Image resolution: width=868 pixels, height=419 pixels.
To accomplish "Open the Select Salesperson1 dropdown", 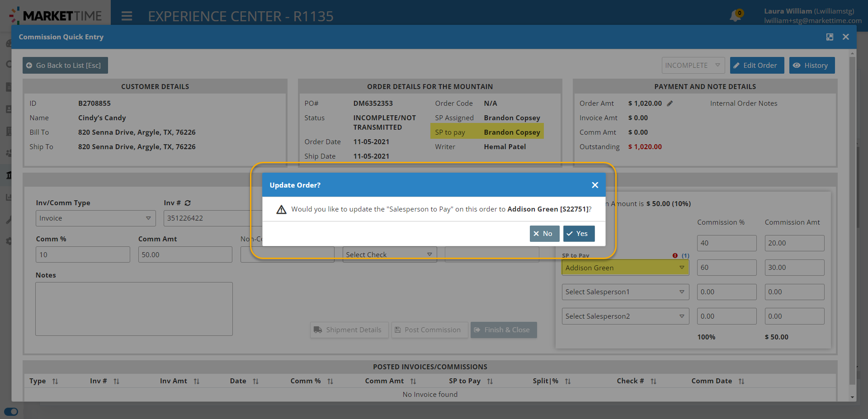I will (x=625, y=292).
